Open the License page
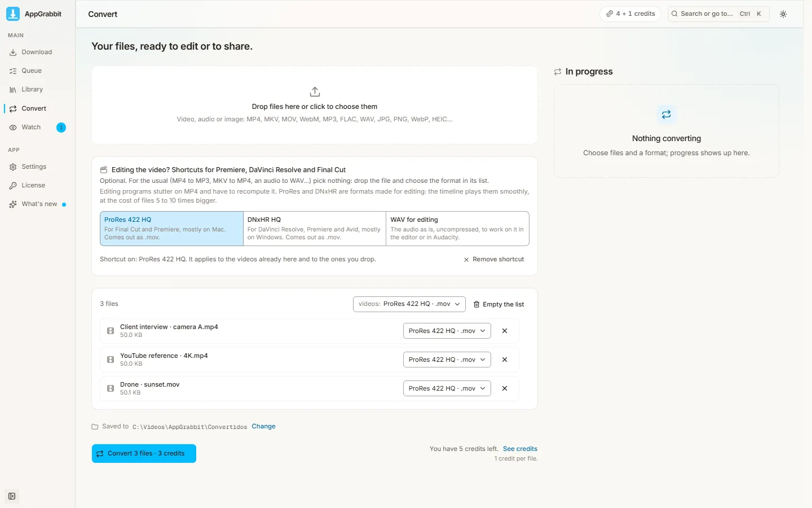812x508 pixels. 37,185
